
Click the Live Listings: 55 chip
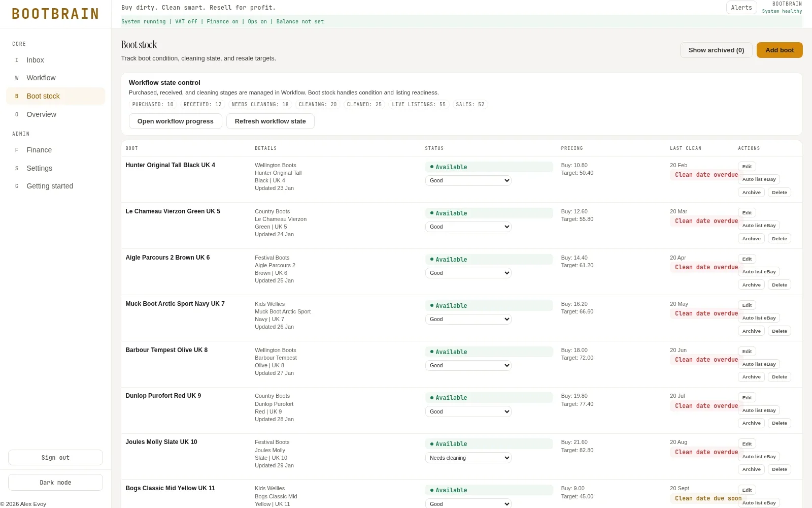(419, 105)
